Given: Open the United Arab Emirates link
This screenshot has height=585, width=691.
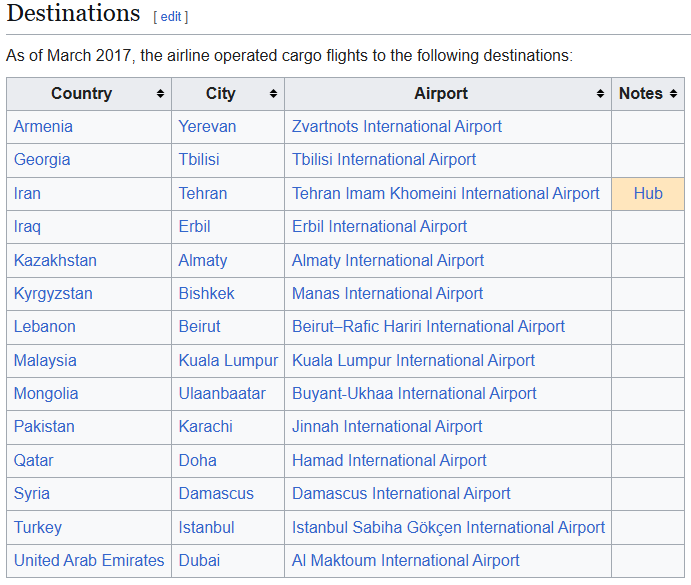Looking at the screenshot, I should (x=89, y=561).
